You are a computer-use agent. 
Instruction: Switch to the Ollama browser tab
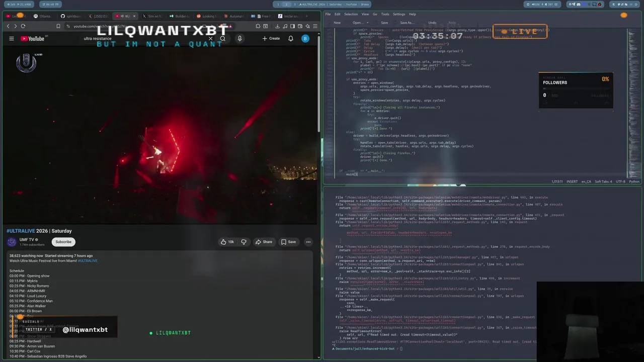42,16
